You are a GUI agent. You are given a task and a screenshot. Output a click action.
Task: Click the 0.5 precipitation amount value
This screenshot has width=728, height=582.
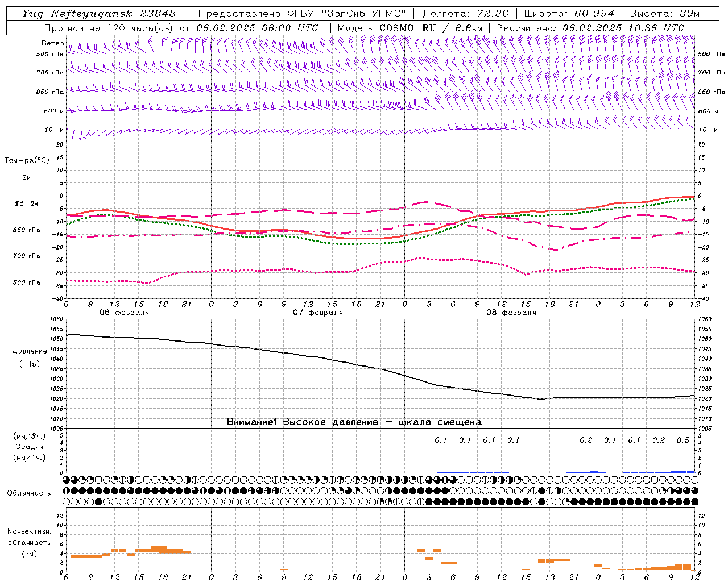[682, 440]
